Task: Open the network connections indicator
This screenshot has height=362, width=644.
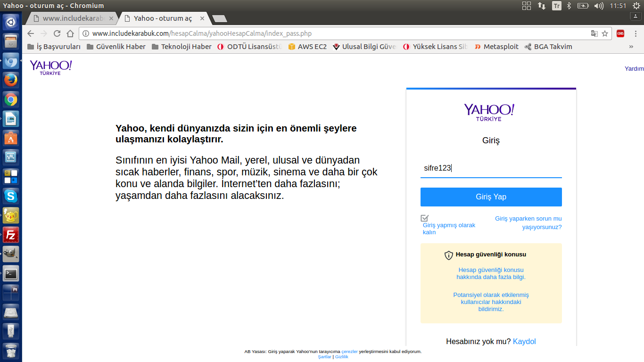Action: click(542, 6)
